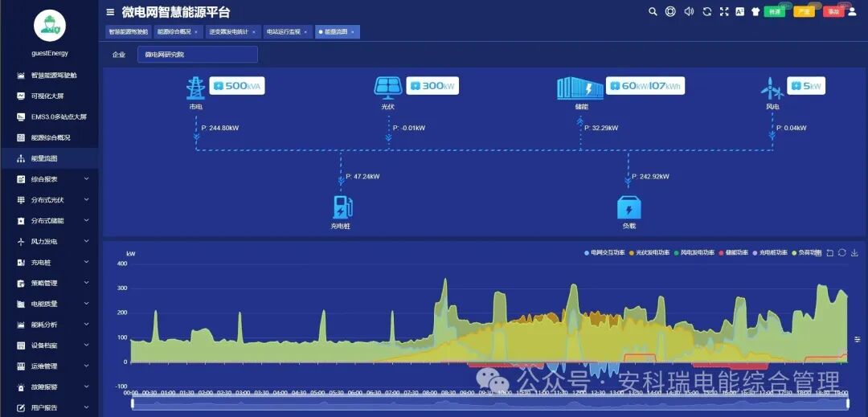Image resolution: width=868 pixels, height=417 pixels.
Task: Click the solar panel icon 光伏
Action: pos(388,87)
